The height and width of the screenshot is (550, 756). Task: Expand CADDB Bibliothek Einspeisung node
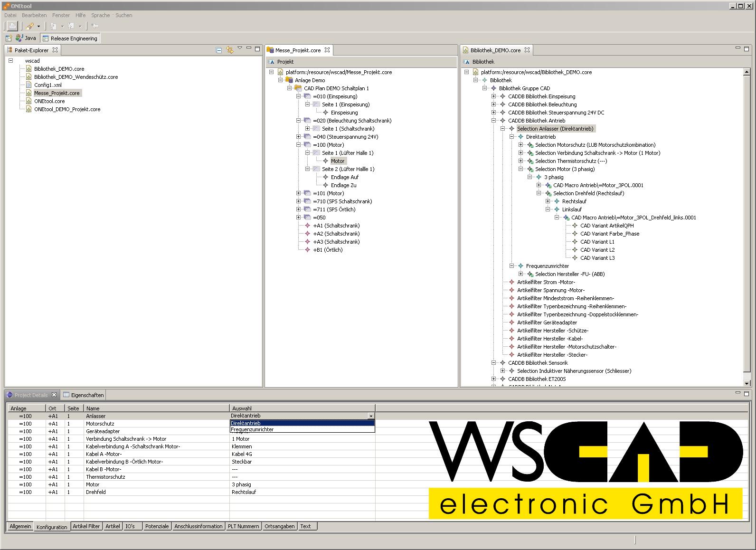[494, 96]
